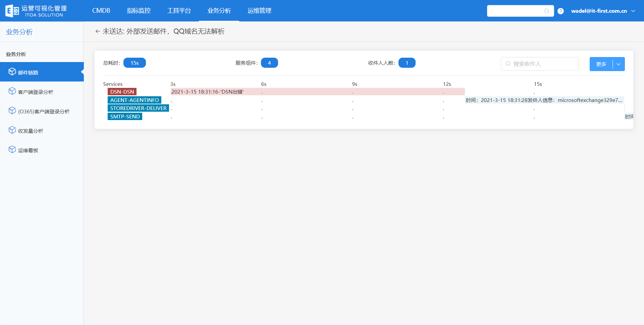This screenshot has height=325, width=644.
Task: Open (O365)客户端登录分析 in the sidebar
Action: click(x=42, y=111)
